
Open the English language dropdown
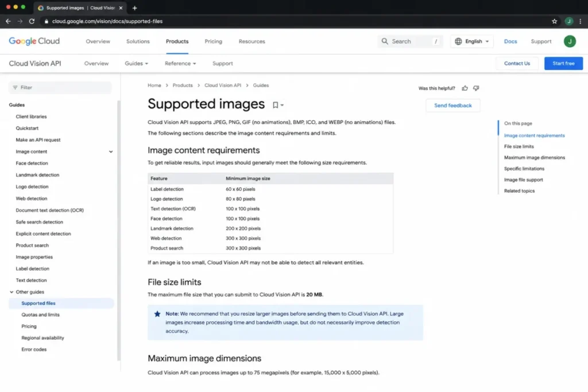click(472, 41)
